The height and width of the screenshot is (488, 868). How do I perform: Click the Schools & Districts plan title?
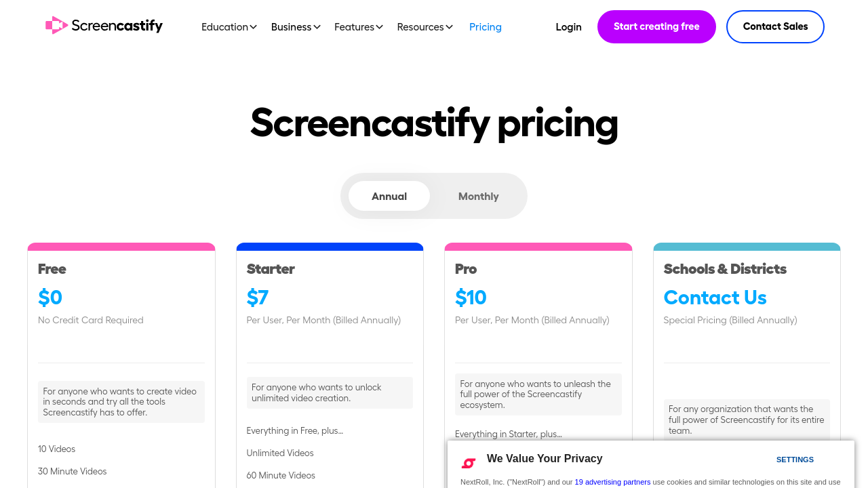pos(725,269)
